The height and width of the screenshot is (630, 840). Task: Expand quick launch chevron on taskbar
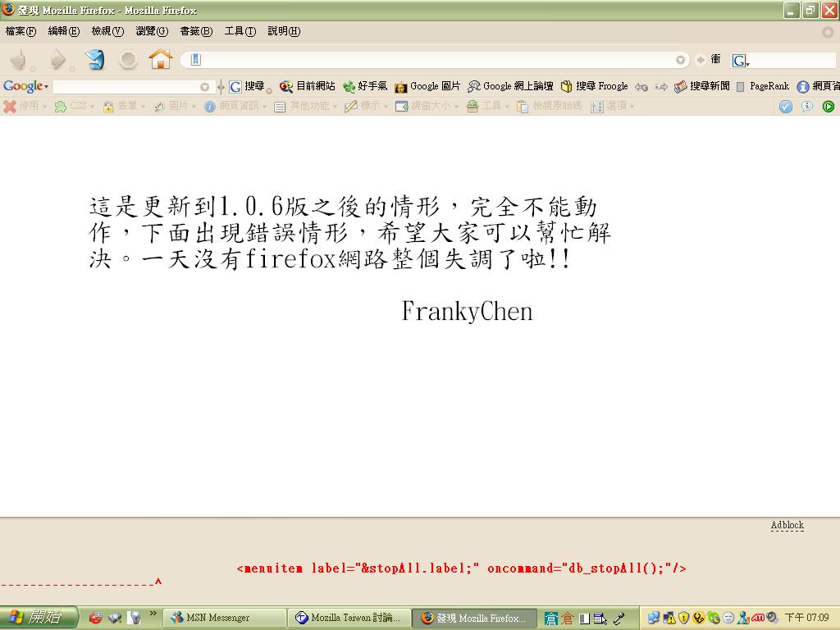pos(153,613)
